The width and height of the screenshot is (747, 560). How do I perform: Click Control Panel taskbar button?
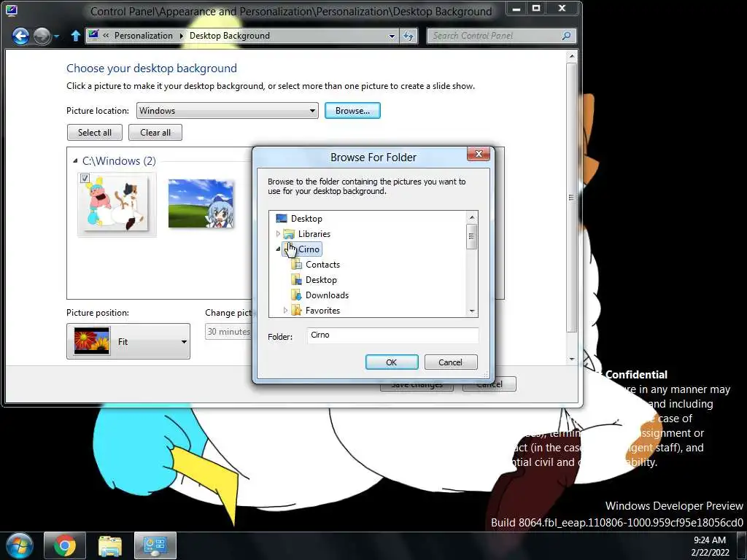155,545
